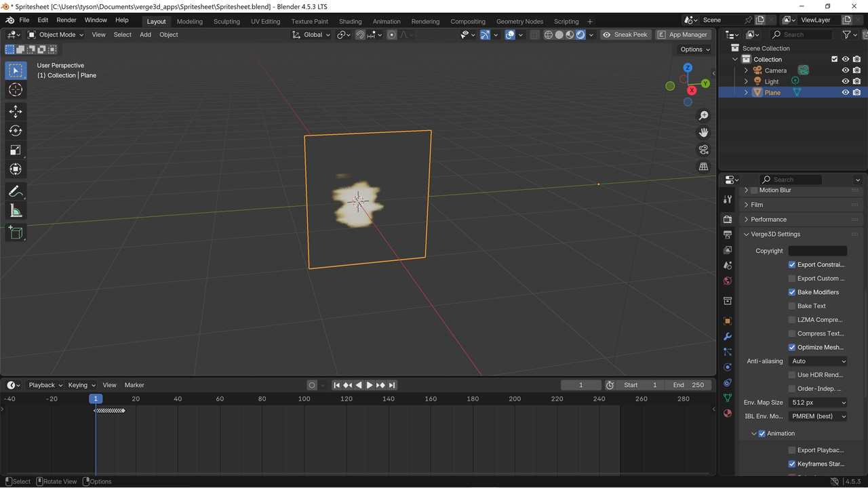The width and height of the screenshot is (868, 488).
Task: Expand the Camera item in the outliner
Action: point(746,70)
